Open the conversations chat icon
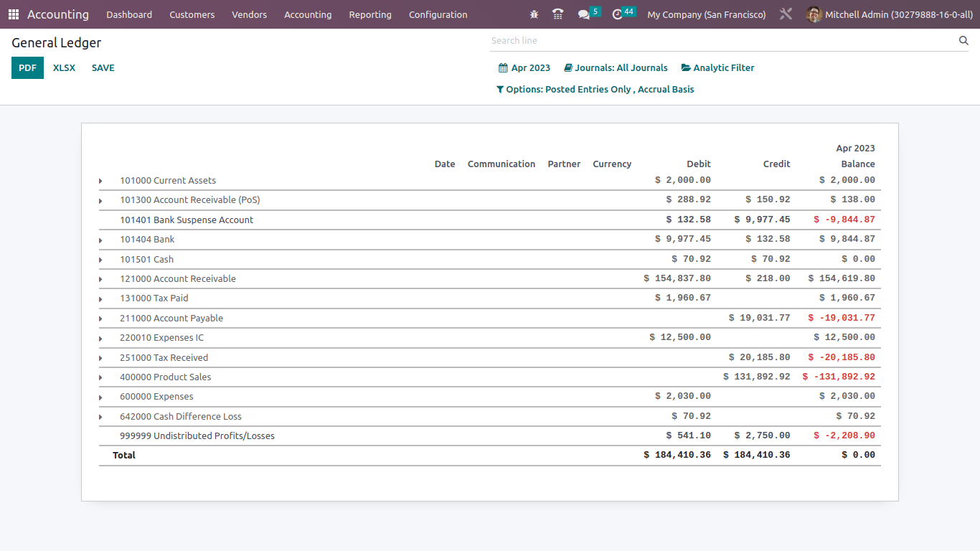Viewport: 980px width, 551px height. click(x=584, y=14)
